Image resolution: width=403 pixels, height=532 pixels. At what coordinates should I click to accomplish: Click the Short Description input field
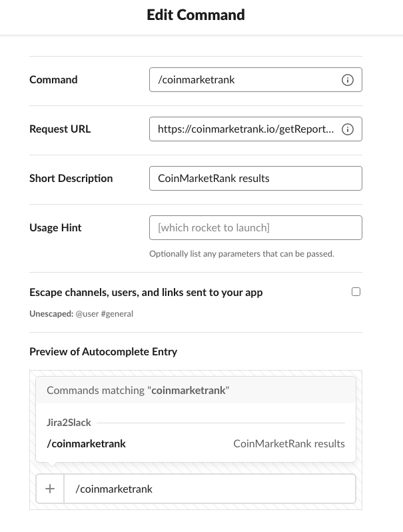click(256, 179)
